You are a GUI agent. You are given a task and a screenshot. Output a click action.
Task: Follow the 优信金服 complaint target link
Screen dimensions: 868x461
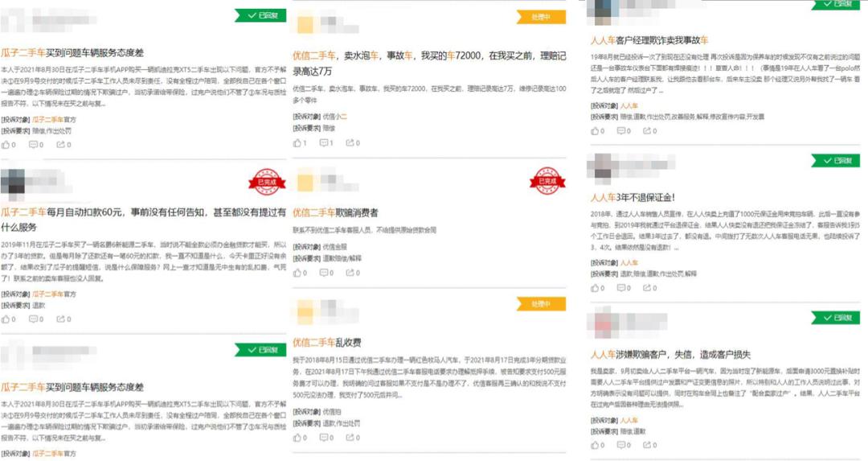[x=335, y=246]
